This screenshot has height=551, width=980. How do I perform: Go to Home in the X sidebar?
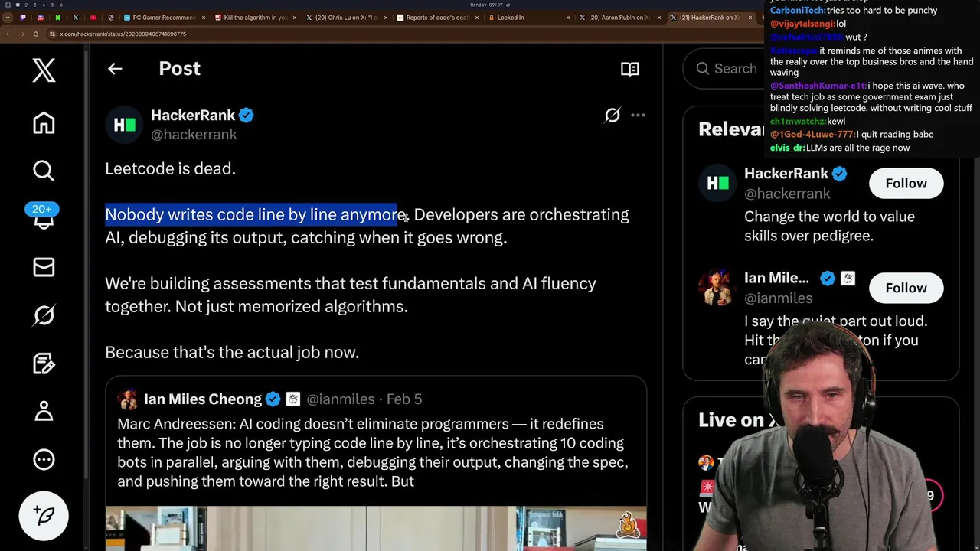(x=44, y=123)
